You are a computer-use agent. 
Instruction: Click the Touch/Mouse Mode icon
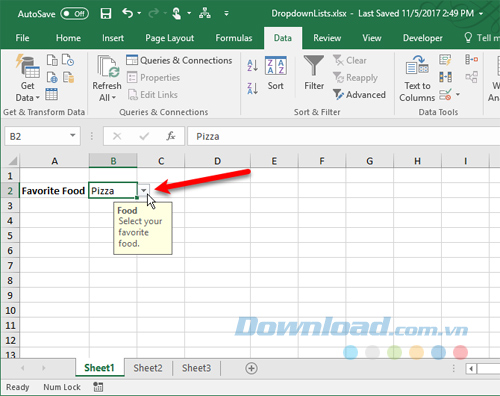[176, 14]
